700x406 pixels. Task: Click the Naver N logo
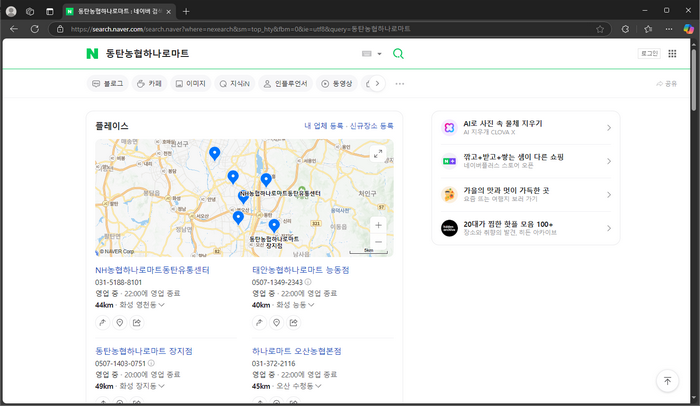pos(92,54)
